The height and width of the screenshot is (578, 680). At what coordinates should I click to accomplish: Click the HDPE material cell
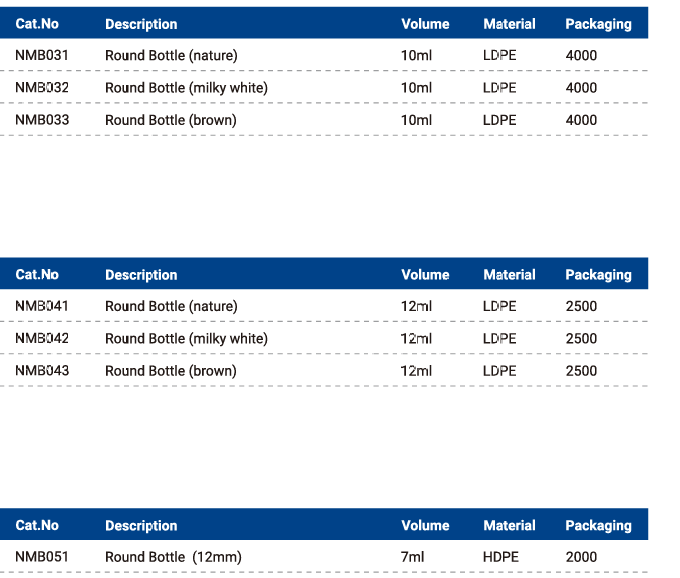click(x=501, y=557)
